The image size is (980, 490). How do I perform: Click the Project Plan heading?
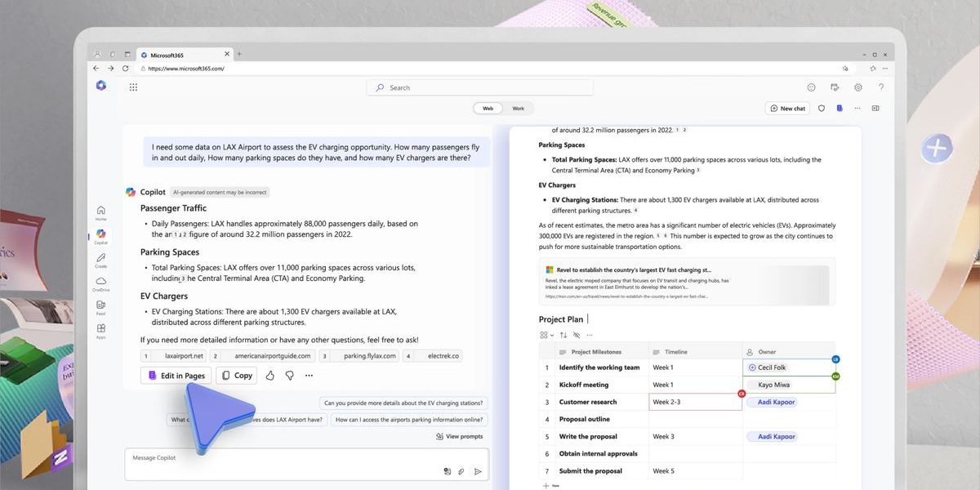pyautogui.click(x=561, y=319)
